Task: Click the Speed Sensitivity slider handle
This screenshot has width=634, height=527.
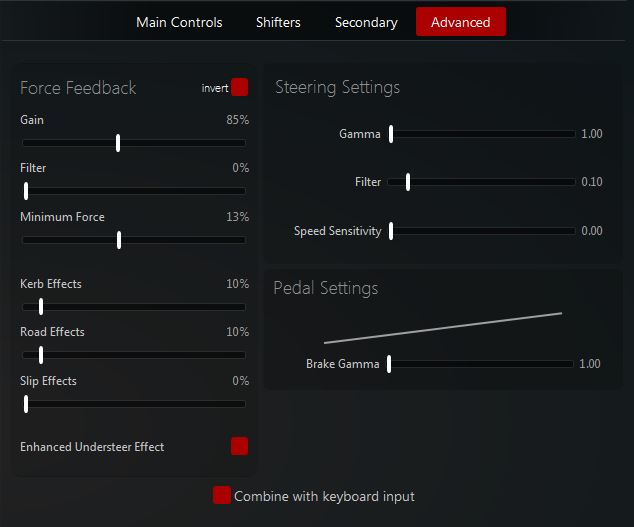Action: pos(391,231)
